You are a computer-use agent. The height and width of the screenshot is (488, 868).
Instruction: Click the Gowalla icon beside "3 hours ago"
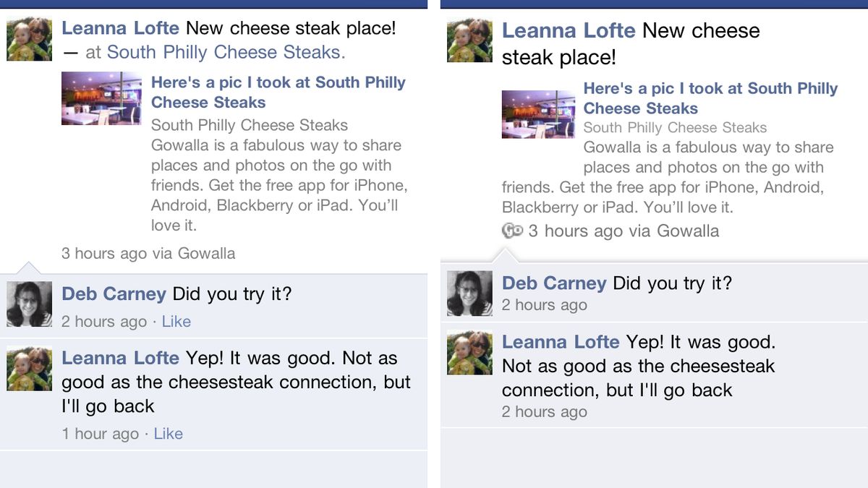click(x=512, y=231)
